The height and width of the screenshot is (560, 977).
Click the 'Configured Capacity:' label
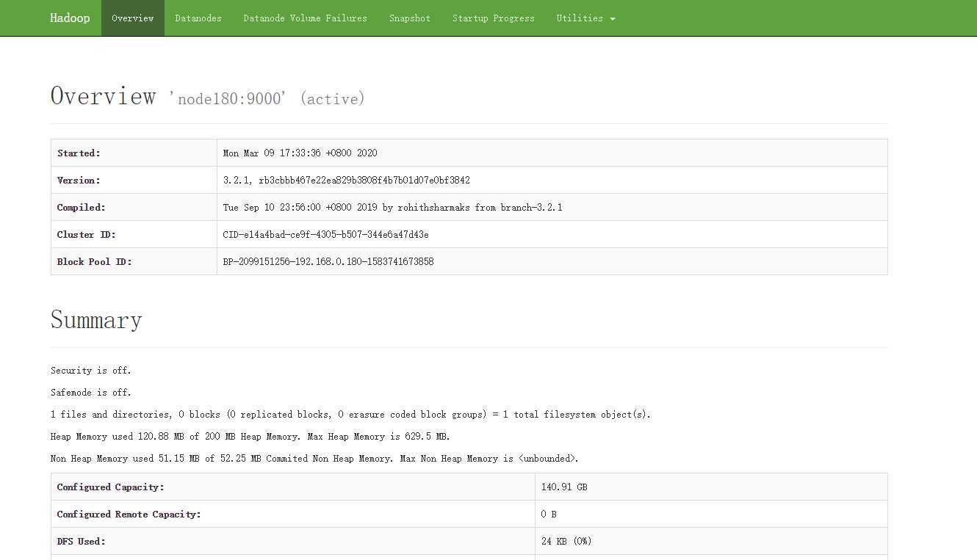coord(110,487)
